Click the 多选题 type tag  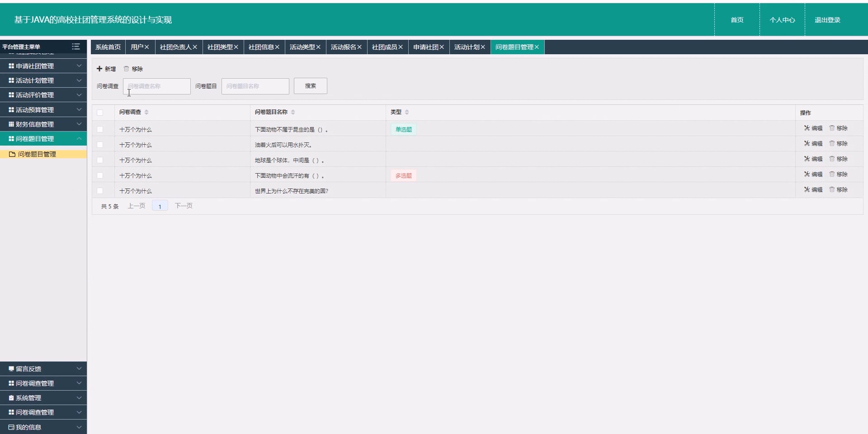point(404,175)
